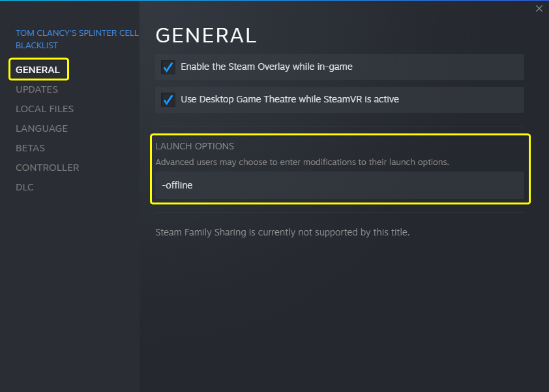Click the BLACKLIST word in the game title
The width and height of the screenshot is (549, 392).
pyautogui.click(x=37, y=46)
